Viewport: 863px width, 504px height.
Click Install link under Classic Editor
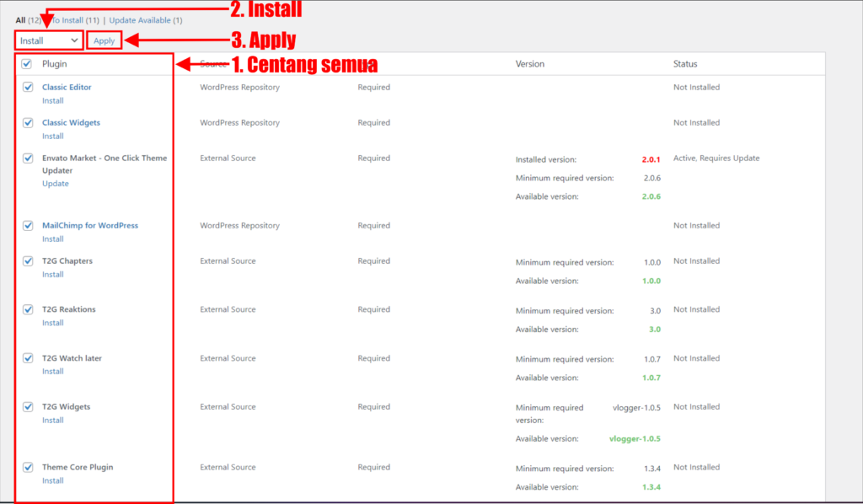pyautogui.click(x=52, y=101)
